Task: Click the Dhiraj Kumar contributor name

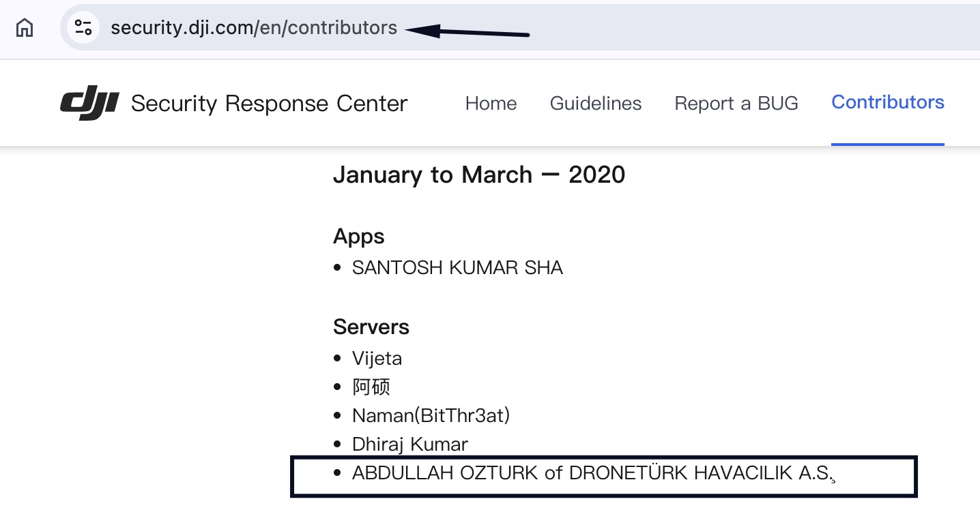Action: pyautogui.click(x=409, y=445)
